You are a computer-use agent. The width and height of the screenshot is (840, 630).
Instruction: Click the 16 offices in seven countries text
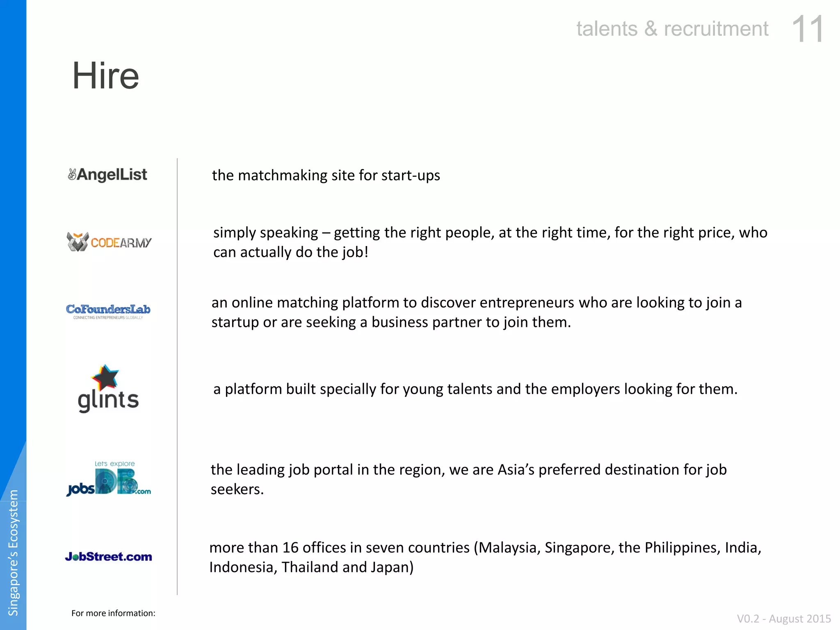click(x=485, y=557)
